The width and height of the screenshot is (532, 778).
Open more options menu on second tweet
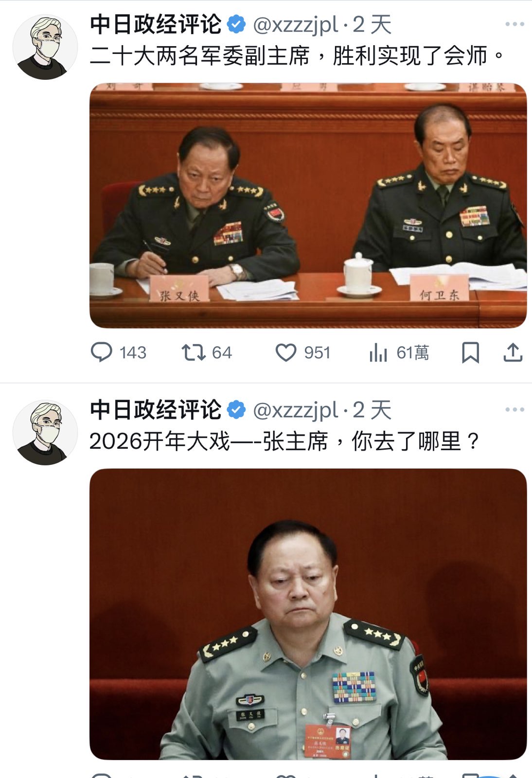click(514, 409)
